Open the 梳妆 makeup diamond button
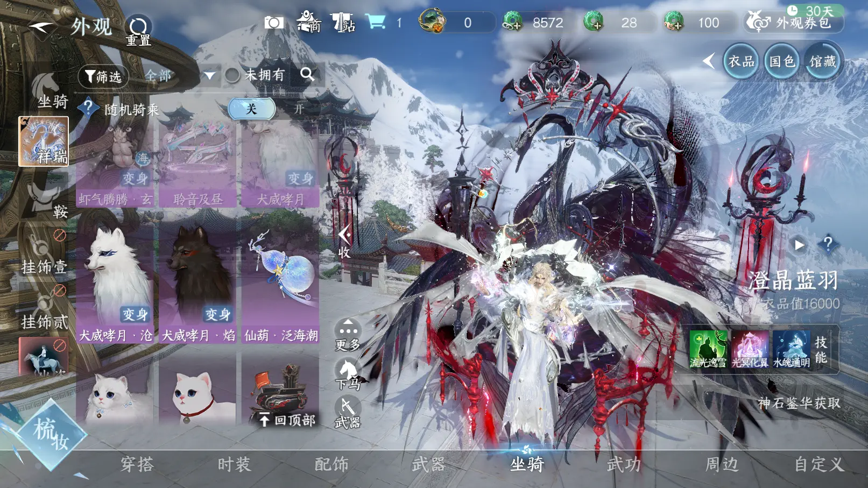The height and width of the screenshot is (488, 868). [x=50, y=434]
